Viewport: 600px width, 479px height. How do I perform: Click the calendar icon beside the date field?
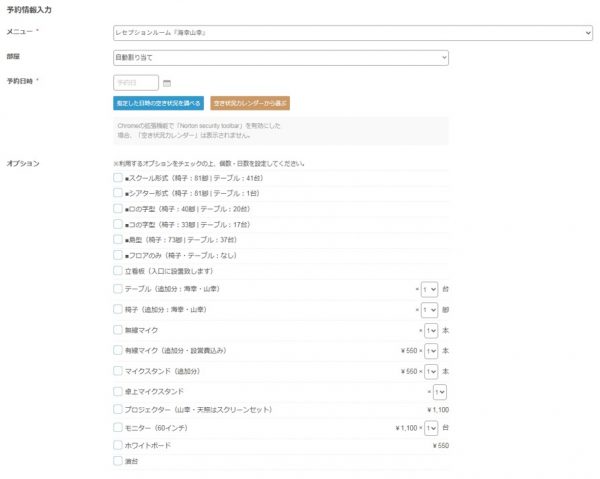pos(167,83)
